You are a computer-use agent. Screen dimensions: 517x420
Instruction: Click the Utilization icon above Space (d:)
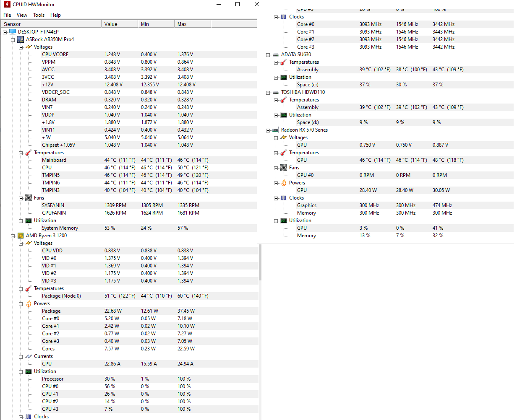point(284,115)
